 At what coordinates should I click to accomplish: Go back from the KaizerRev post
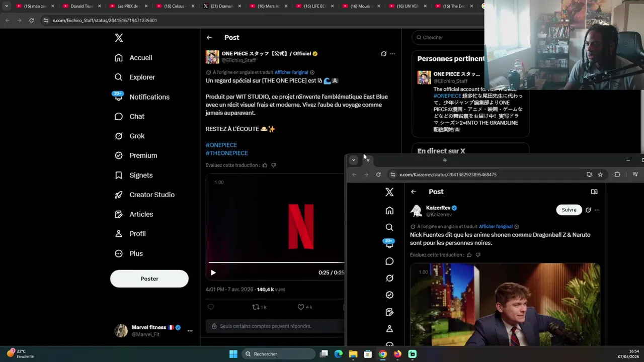click(414, 192)
